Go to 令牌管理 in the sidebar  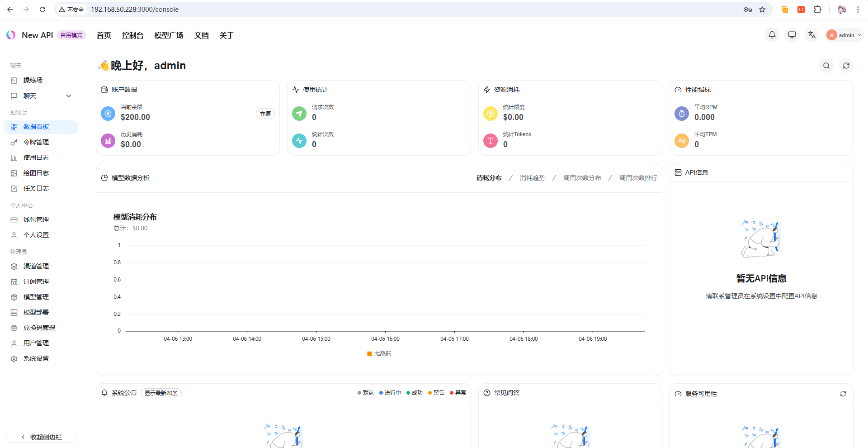tap(36, 142)
